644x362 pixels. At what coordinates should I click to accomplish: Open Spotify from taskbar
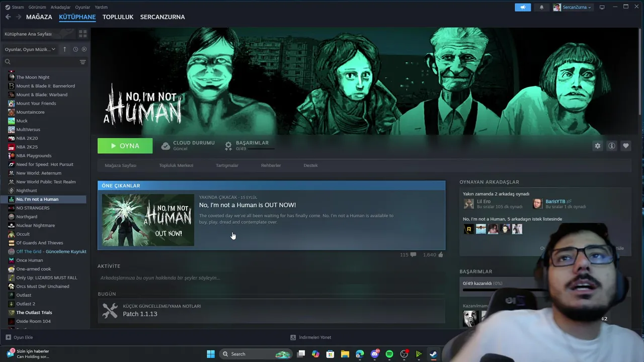389,354
